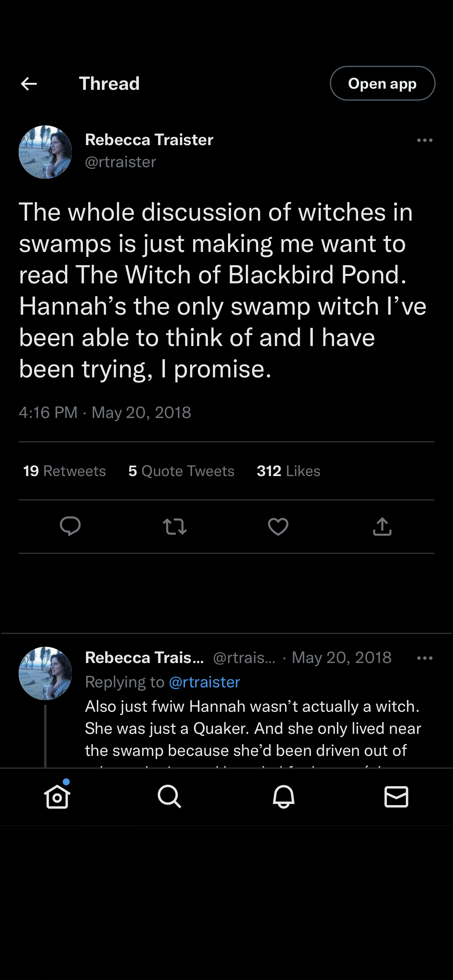Image resolution: width=453 pixels, height=980 pixels.
Task: Tap the Open app button
Action: pos(382,84)
